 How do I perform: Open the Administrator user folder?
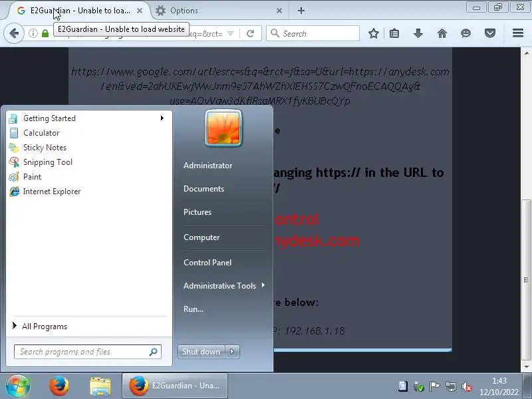pyautogui.click(x=207, y=166)
